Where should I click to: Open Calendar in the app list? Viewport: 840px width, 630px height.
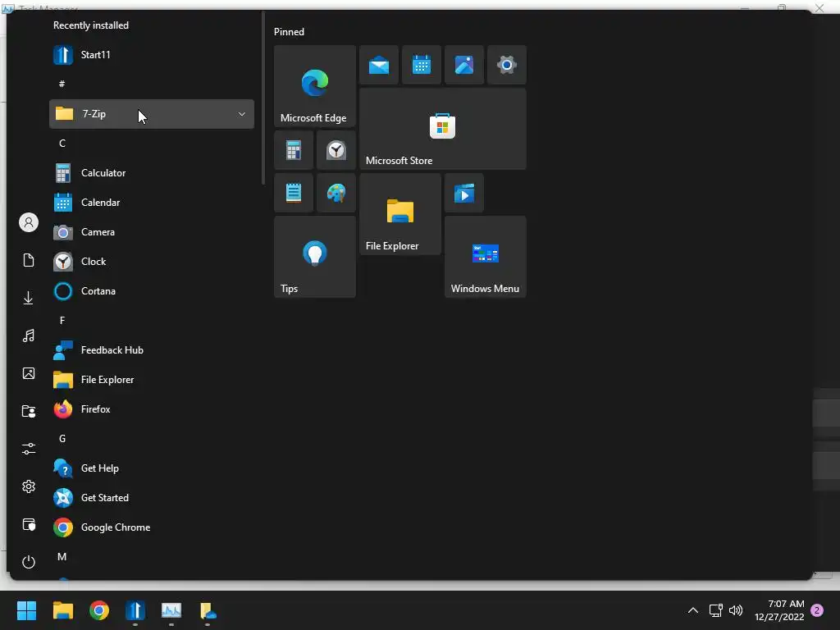click(152, 203)
